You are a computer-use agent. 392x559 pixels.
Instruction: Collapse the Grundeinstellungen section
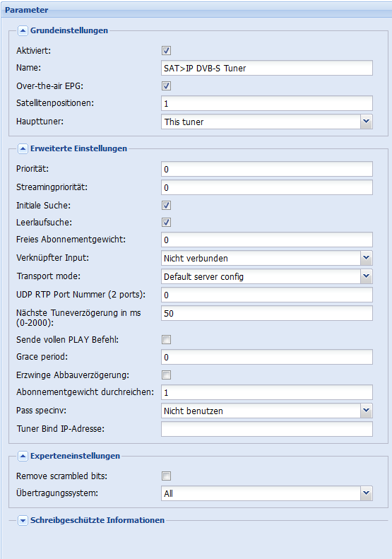coord(23,31)
